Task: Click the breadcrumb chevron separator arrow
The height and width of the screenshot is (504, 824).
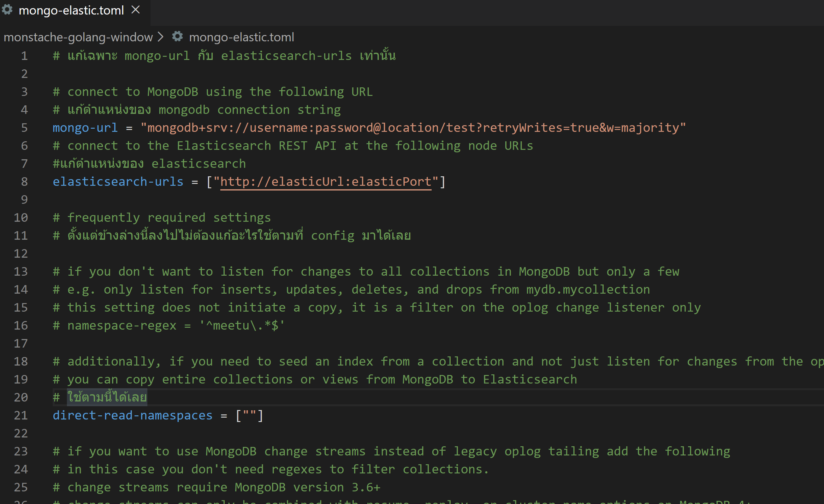Action: [x=161, y=37]
